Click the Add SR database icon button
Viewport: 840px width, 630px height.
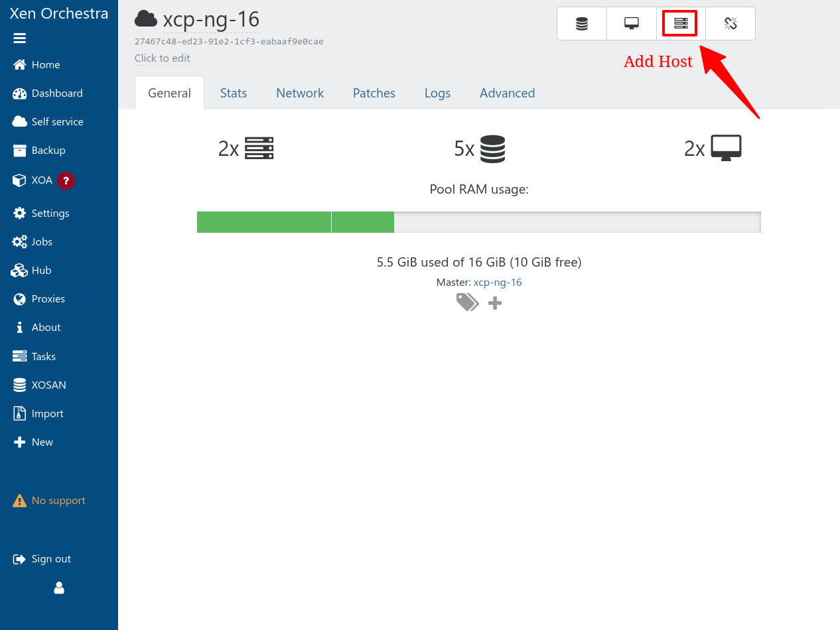point(582,24)
